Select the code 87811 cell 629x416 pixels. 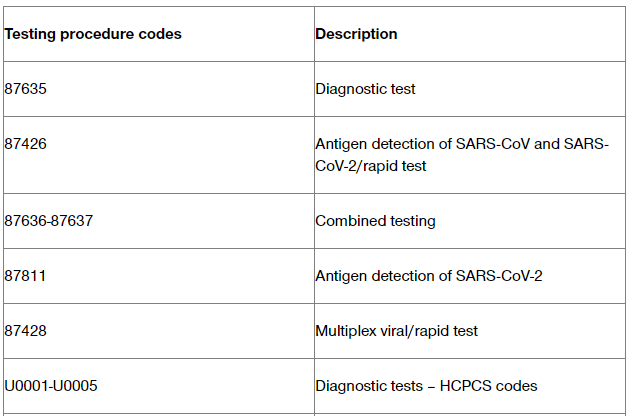coord(26,276)
